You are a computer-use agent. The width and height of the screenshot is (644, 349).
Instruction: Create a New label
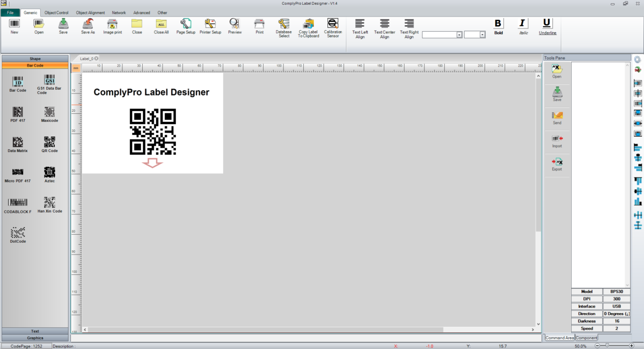14,26
